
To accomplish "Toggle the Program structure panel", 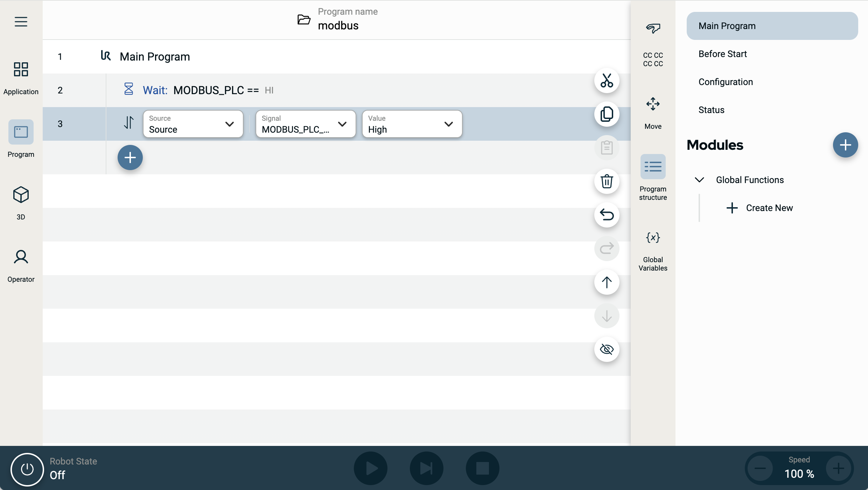I will click(653, 177).
